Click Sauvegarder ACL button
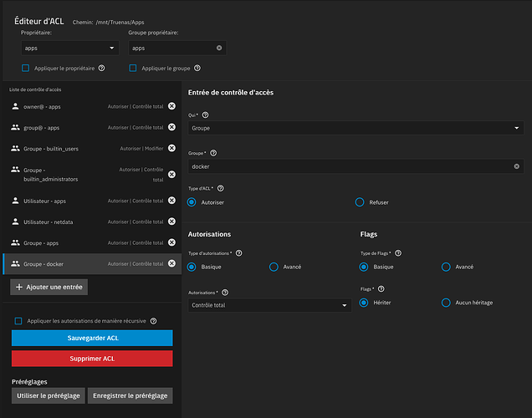 coord(92,338)
